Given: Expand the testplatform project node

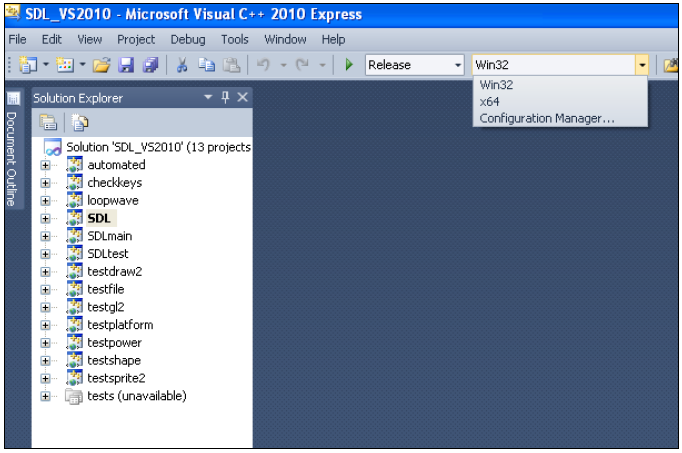Looking at the screenshot, I should click(x=45, y=325).
